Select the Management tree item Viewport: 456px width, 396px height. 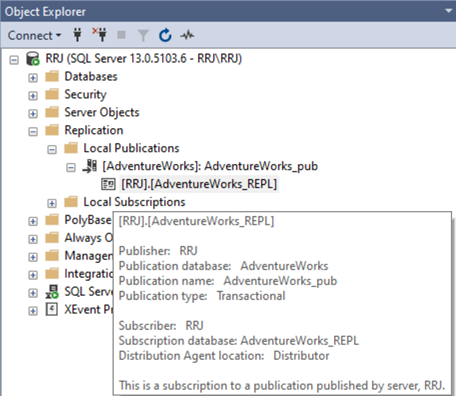(89, 256)
